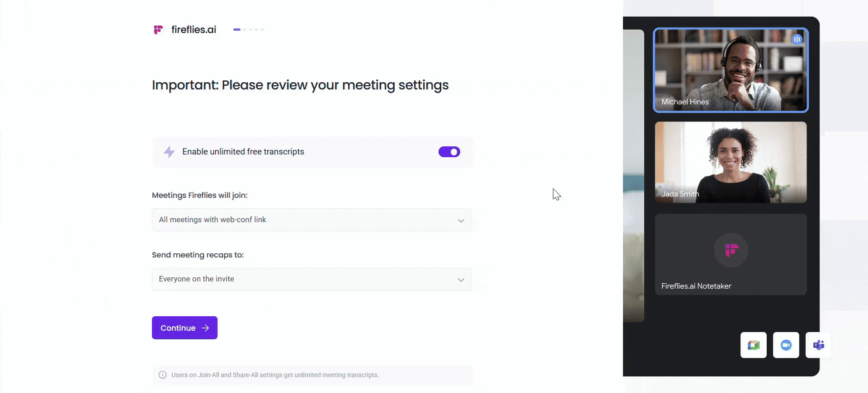The height and width of the screenshot is (393, 868).
Task: Click the Michael Hines name label
Action: [685, 102]
